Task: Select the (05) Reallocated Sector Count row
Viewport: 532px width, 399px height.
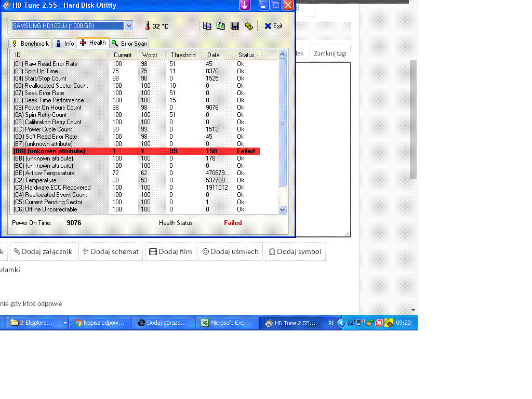Action: pyautogui.click(x=136, y=86)
